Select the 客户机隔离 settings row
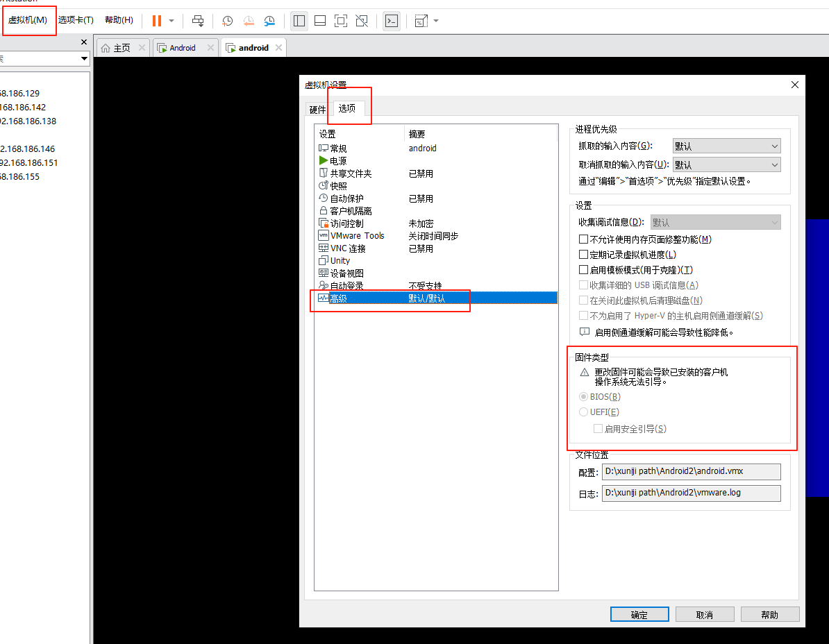 (435, 211)
